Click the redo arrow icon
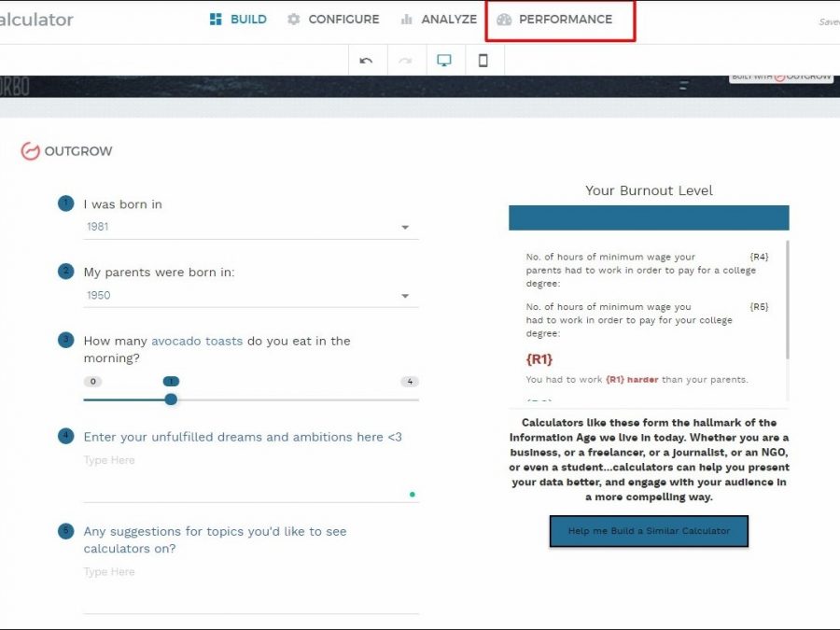 point(405,61)
